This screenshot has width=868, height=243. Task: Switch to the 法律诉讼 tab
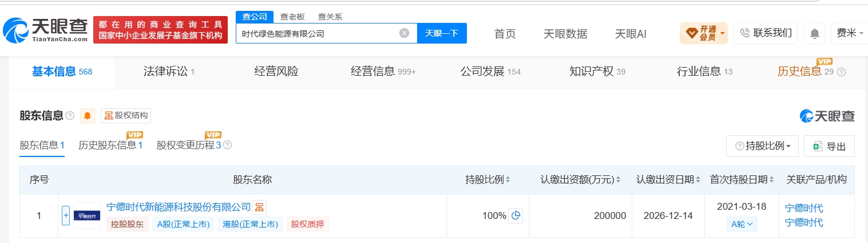pyautogui.click(x=169, y=72)
